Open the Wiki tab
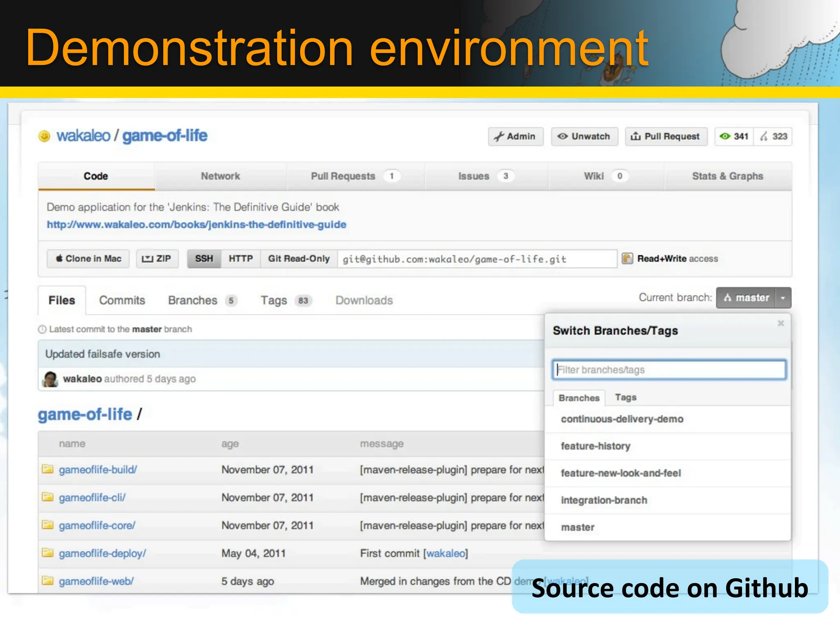 (606, 176)
